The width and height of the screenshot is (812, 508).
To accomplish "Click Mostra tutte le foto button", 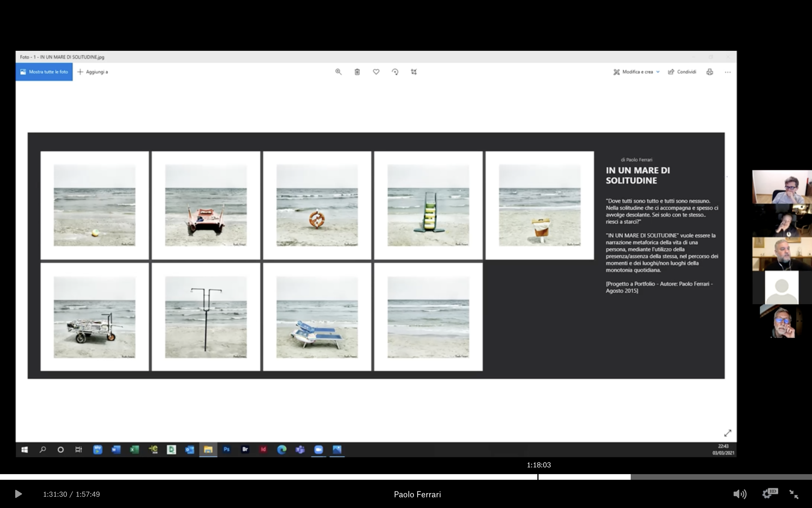I will pos(44,72).
